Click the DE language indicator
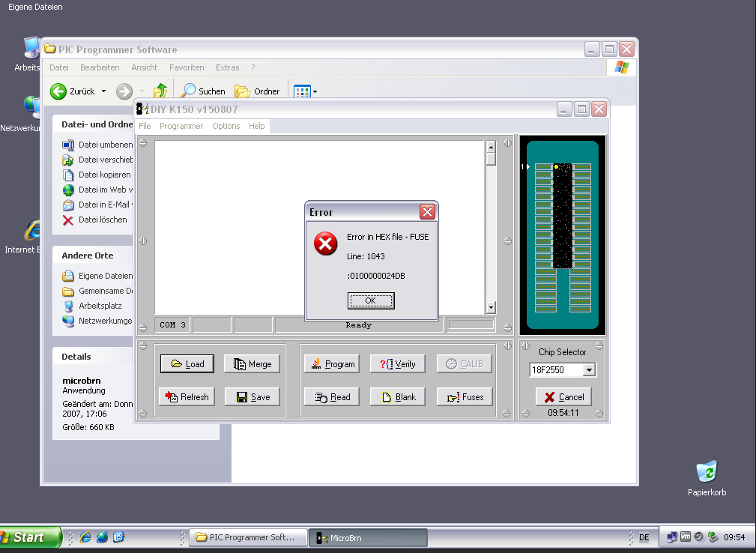The image size is (756, 553). click(x=644, y=537)
